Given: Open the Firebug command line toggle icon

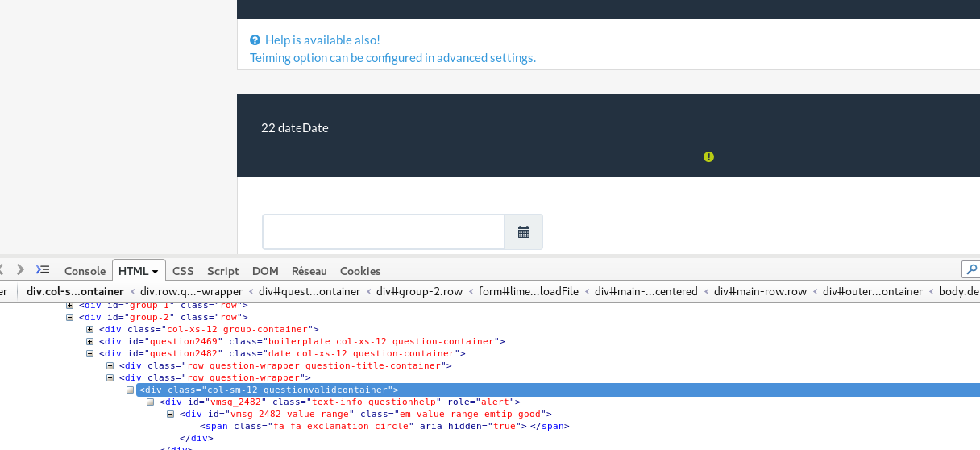Looking at the screenshot, I should tap(43, 270).
